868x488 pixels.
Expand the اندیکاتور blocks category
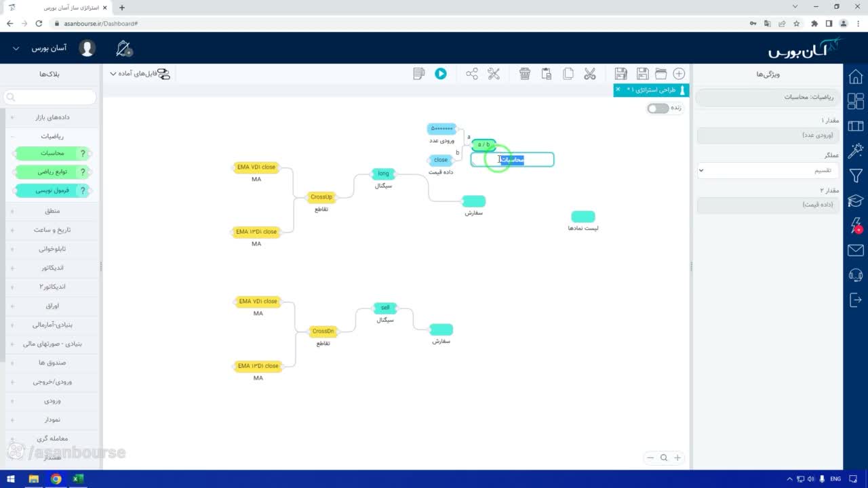pos(52,268)
